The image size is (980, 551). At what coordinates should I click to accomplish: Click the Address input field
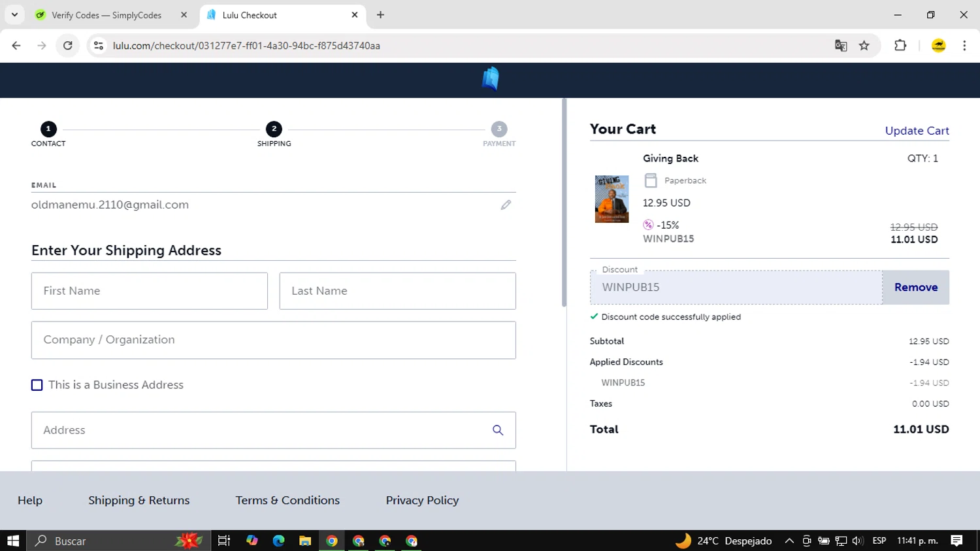click(x=274, y=430)
